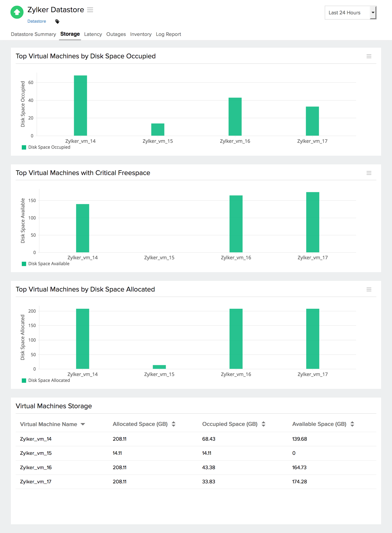Sort table by Available Space column arrows
The width and height of the screenshot is (392, 533).
tap(352, 424)
